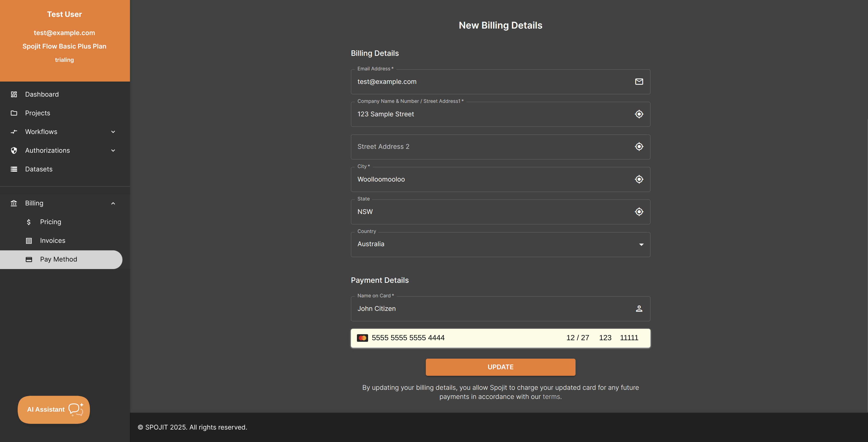Select Pay Method under Billing
This screenshot has width=868, height=442.
[61, 259]
